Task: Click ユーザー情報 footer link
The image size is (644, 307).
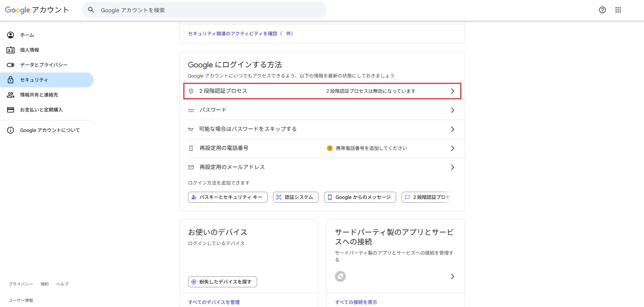Action: pyautogui.click(x=21, y=301)
